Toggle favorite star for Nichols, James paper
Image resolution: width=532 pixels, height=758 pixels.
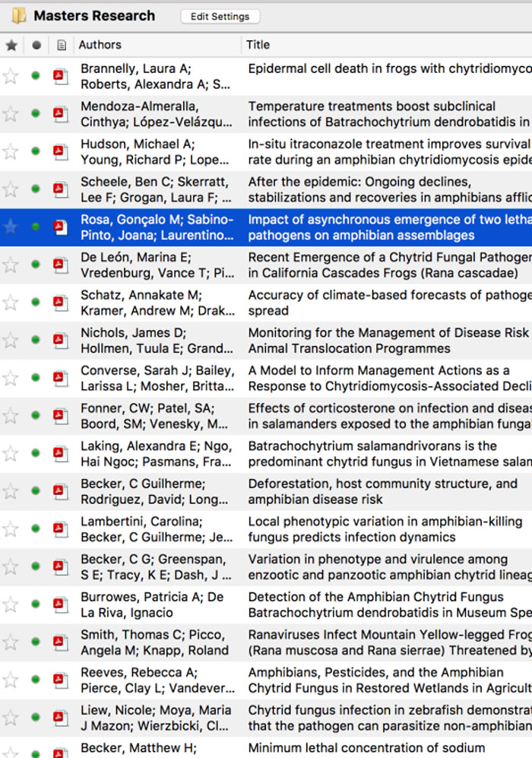coord(11,341)
